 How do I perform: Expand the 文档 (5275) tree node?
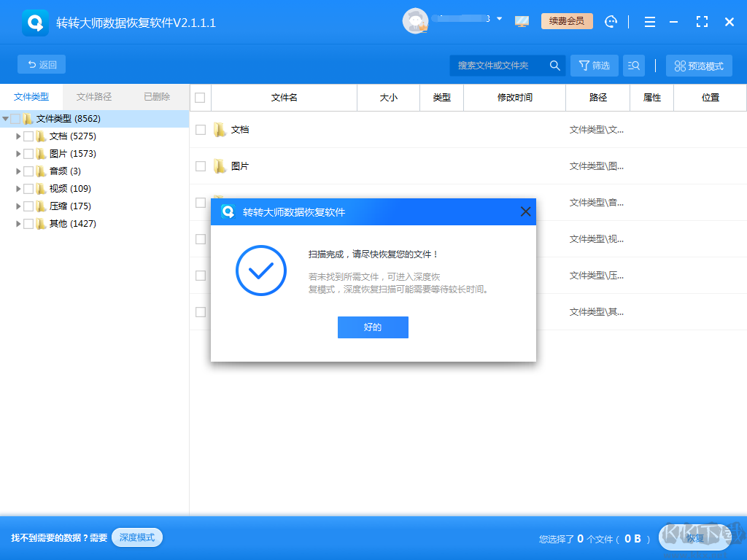tap(18, 136)
